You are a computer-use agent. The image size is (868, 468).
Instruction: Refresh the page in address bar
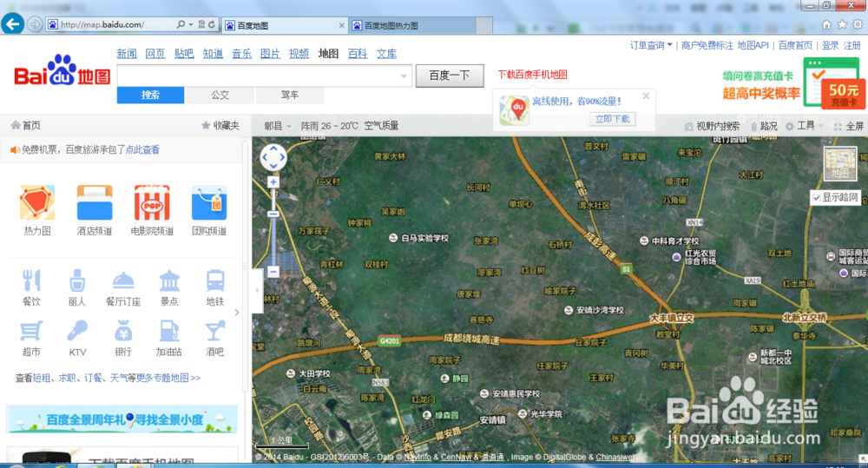[x=212, y=24]
